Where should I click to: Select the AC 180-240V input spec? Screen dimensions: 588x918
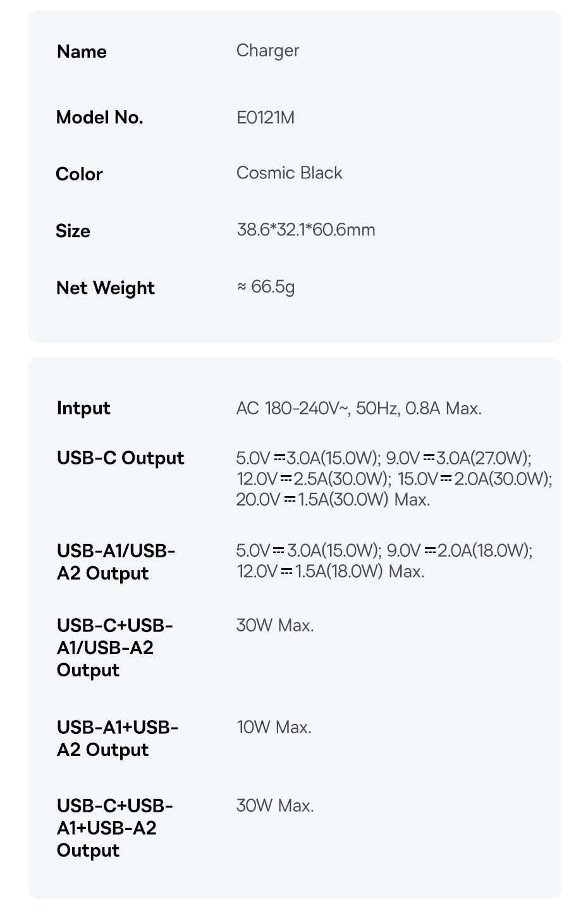tap(359, 408)
